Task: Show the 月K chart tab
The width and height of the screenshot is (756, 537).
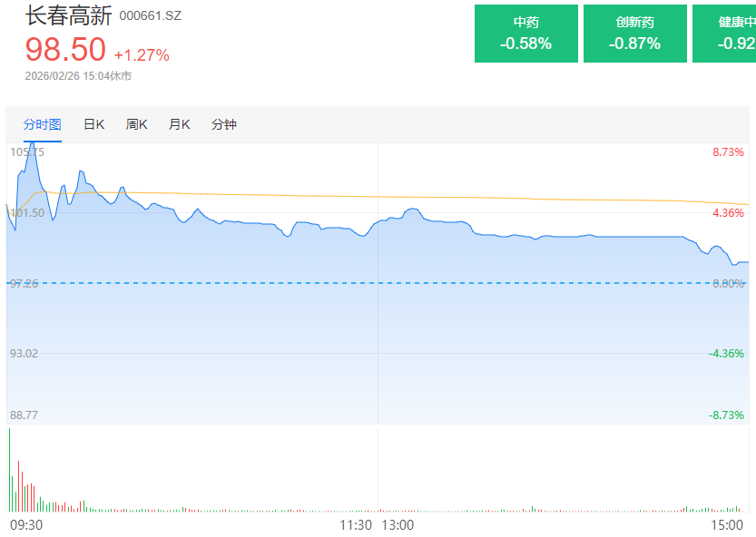Action: click(179, 124)
